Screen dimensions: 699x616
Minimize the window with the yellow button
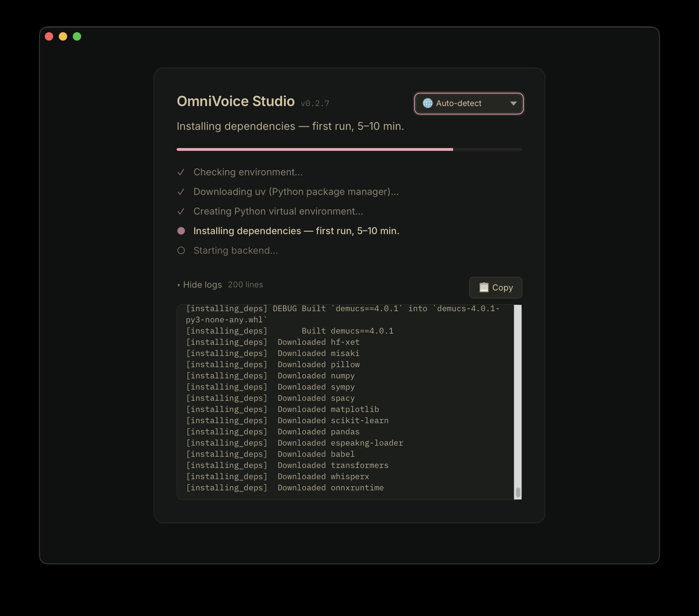63,36
